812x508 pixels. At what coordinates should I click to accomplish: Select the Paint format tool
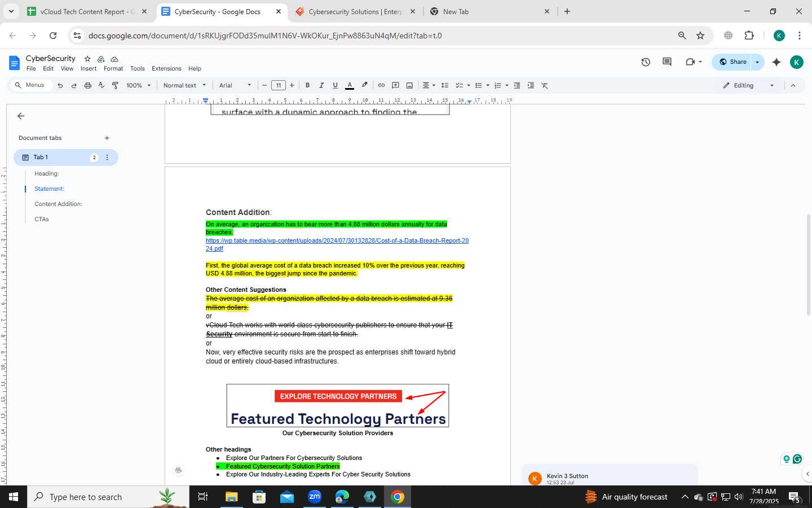point(115,85)
